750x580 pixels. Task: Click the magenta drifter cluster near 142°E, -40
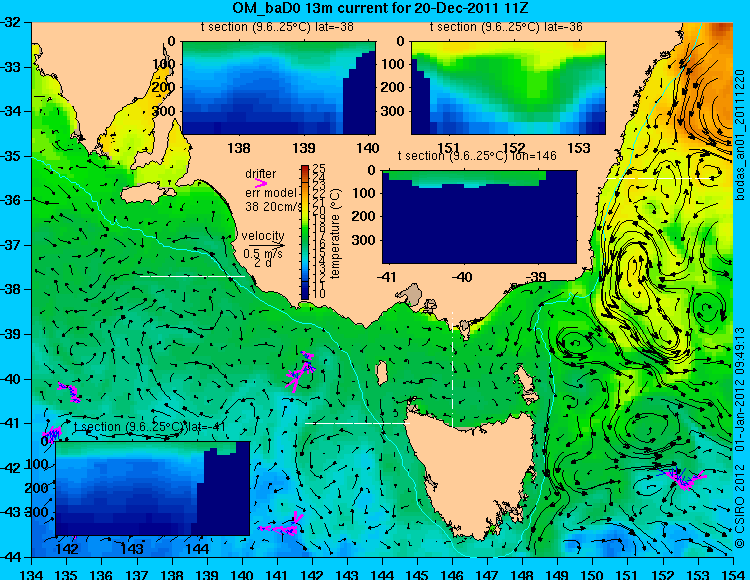[300, 372]
